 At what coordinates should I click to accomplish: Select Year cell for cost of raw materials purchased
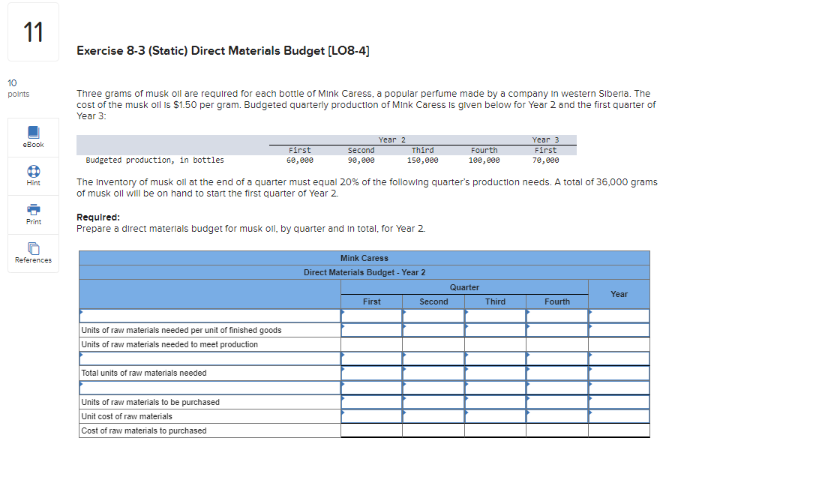tap(619, 430)
